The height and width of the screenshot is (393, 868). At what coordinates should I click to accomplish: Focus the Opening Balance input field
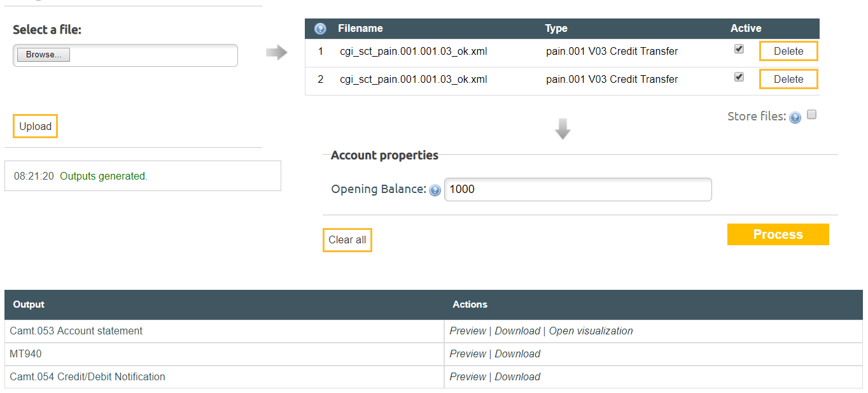pos(577,189)
